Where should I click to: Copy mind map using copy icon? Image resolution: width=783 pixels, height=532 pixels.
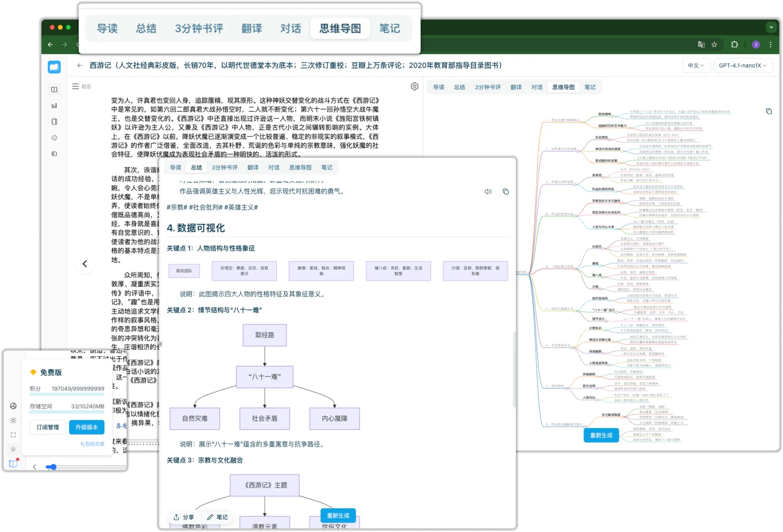point(769,111)
